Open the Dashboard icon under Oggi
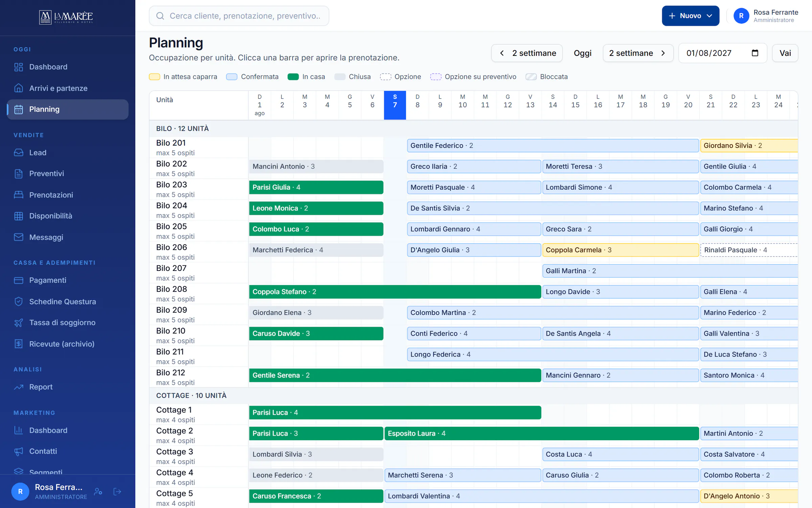The height and width of the screenshot is (508, 812). click(x=19, y=67)
